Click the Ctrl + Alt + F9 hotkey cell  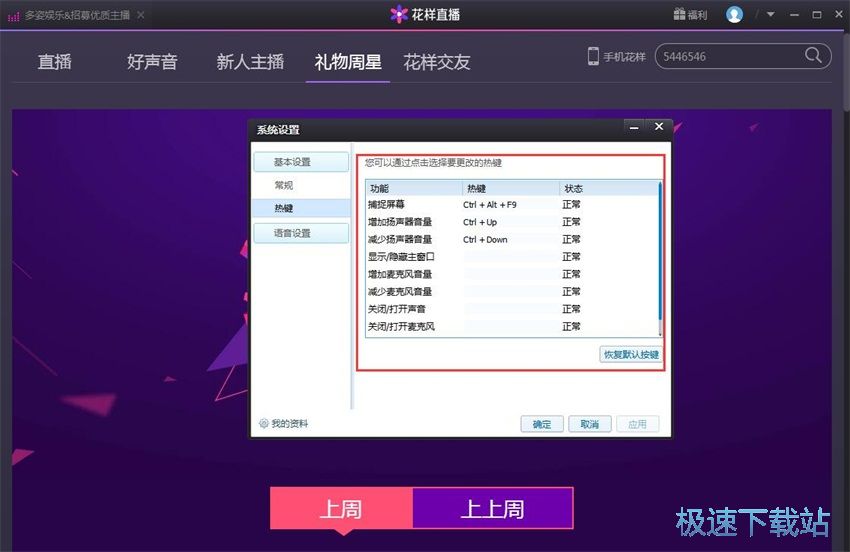click(490, 204)
